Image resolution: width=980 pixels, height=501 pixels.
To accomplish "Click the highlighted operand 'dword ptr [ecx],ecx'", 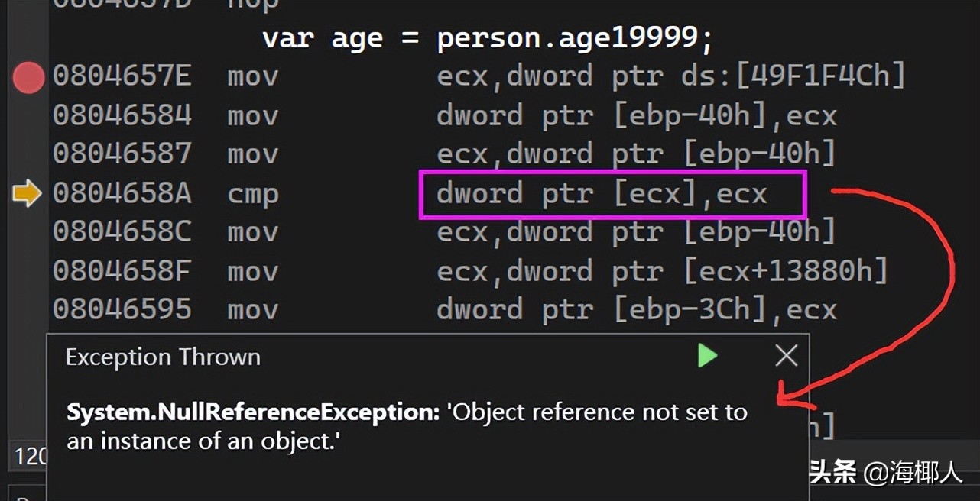I will [602, 194].
